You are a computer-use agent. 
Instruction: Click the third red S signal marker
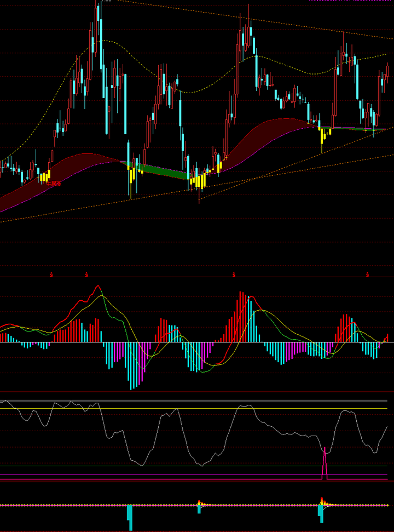coord(233,273)
